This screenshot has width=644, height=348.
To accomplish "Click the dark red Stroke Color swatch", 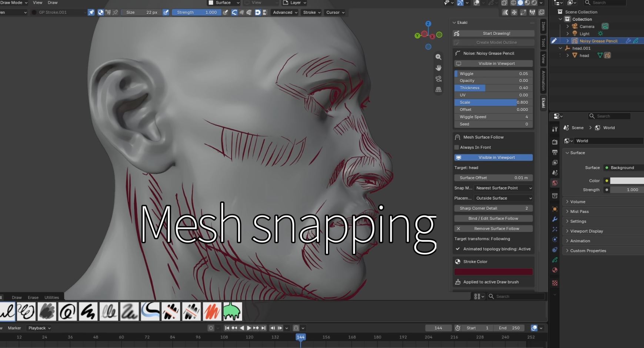I will pos(493,272).
